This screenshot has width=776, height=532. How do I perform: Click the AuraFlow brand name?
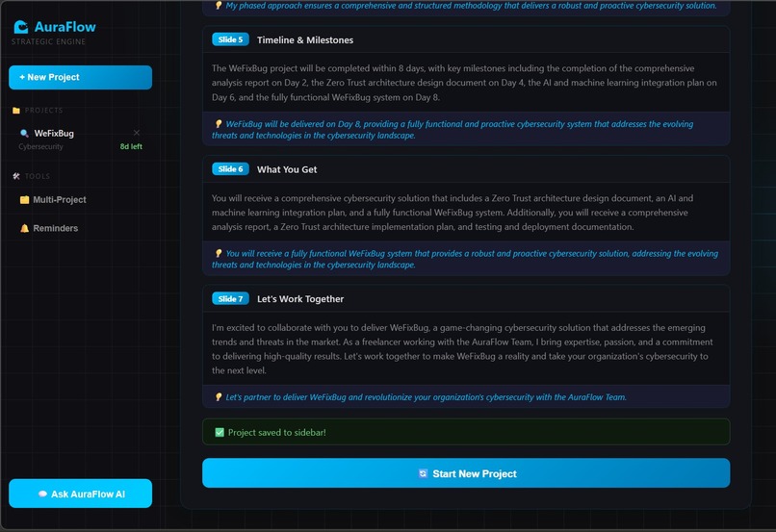tap(65, 27)
